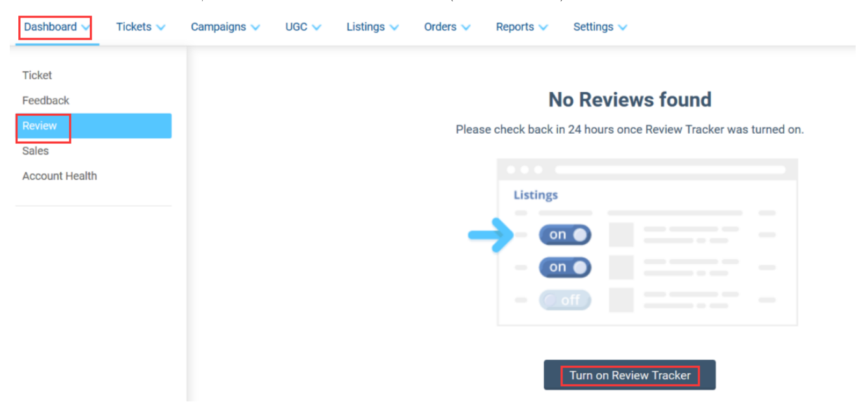Expand the chevron next to Settings

(622, 28)
